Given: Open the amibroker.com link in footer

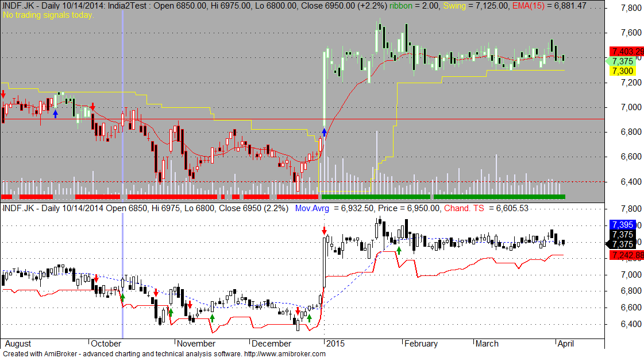Looking at the screenshot, I should 284,353.
